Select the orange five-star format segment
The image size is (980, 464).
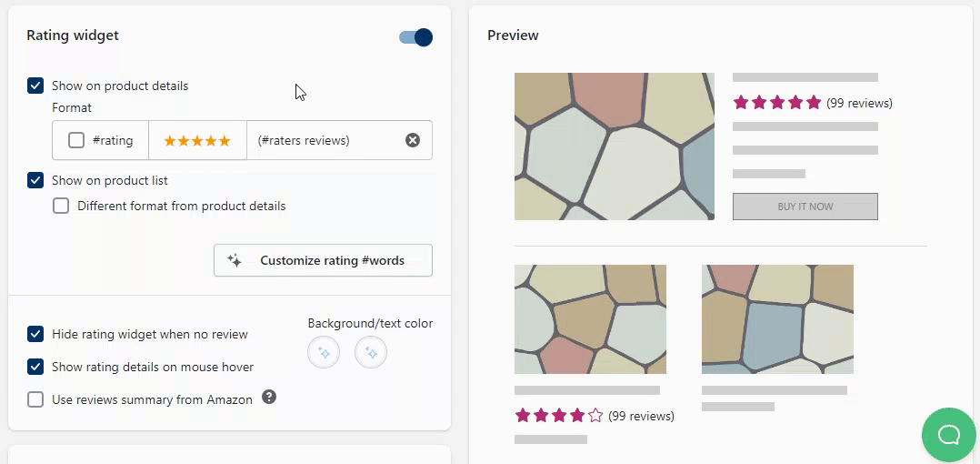coord(197,140)
